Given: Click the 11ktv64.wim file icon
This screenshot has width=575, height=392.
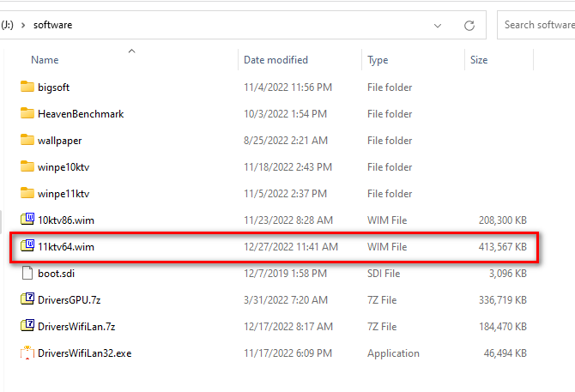Looking at the screenshot, I should [27, 246].
